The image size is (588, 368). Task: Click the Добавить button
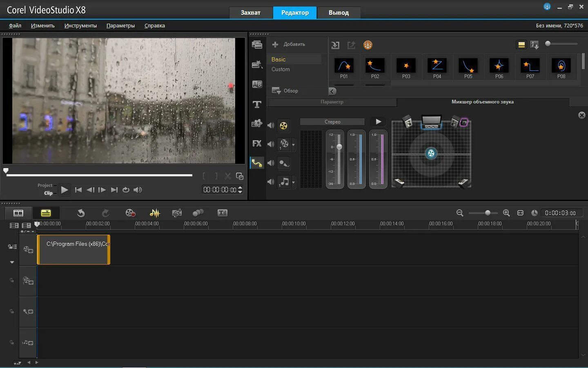[x=289, y=44]
